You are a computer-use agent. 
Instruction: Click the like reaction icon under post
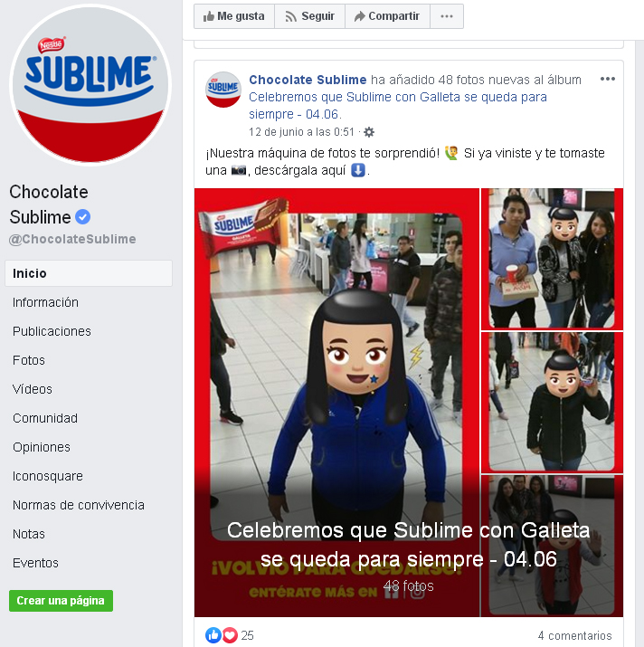click(x=213, y=635)
